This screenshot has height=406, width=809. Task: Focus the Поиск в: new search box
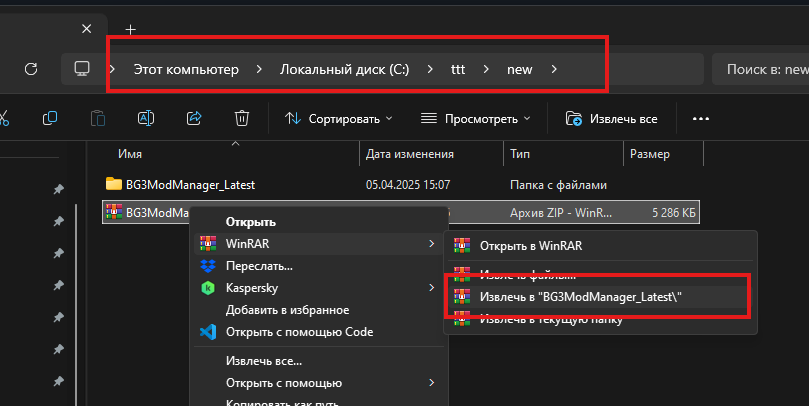click(x=761, y=69)
